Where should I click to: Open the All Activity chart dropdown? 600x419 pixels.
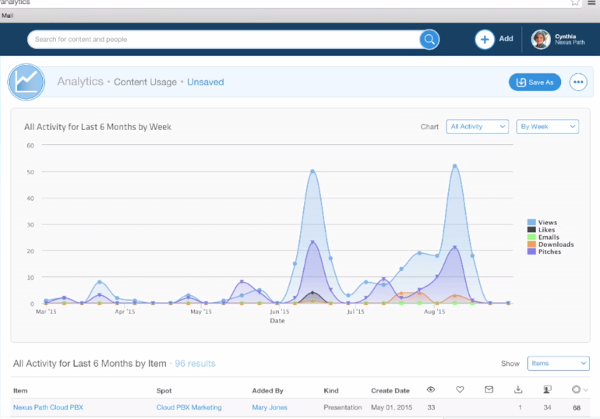tap(476, 127)
